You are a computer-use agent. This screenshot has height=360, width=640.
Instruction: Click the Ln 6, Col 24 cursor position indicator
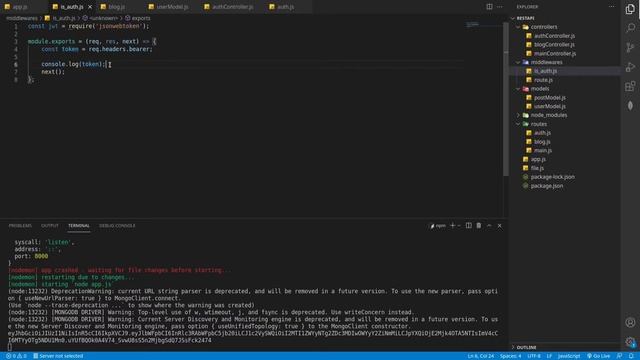[x=480, y=356]
